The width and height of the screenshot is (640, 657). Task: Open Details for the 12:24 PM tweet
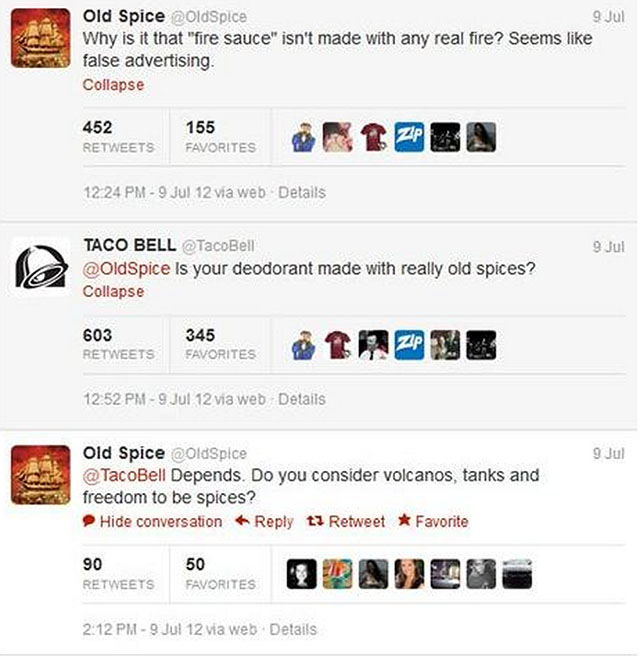pos(302,192)
